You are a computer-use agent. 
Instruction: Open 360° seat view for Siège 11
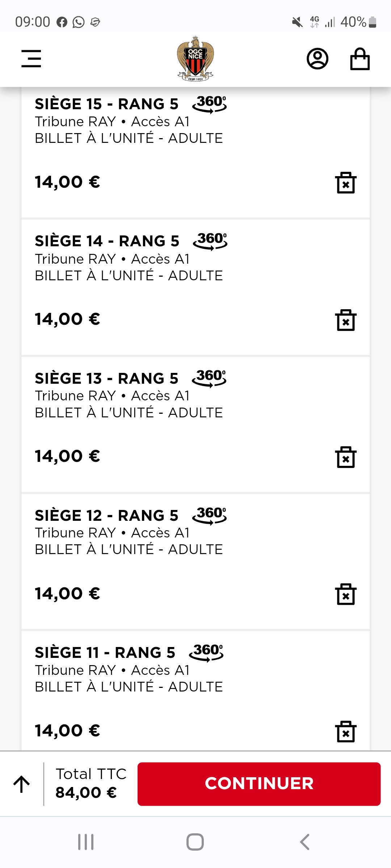(206, 652)
